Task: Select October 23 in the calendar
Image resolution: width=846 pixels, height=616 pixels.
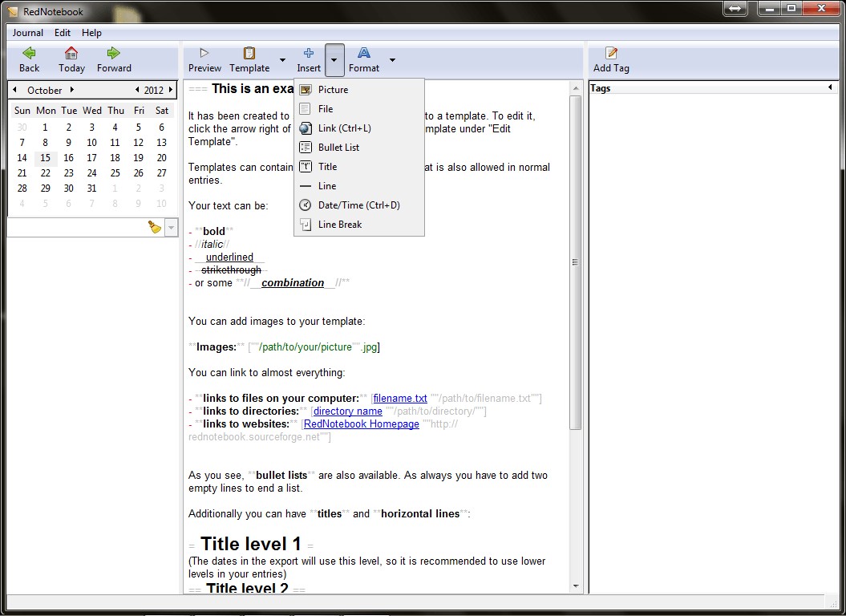Action: 69,172
